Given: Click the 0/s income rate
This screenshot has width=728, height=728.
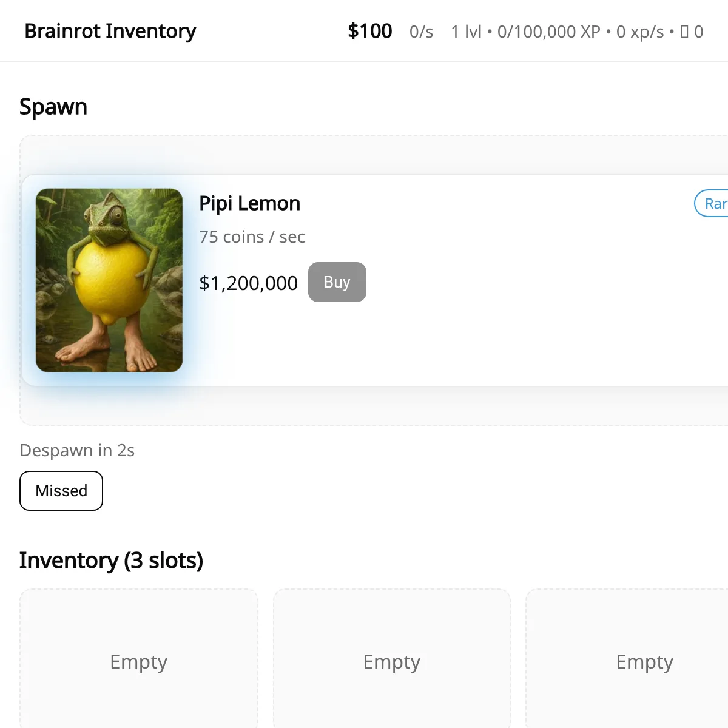Looking at the screenshot, I should (421, 32).
